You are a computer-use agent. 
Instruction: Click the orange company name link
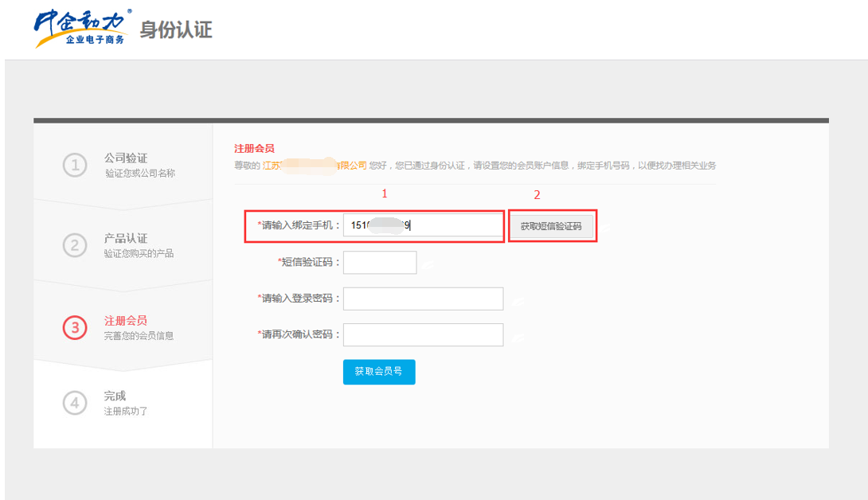(x=315, y=166)
